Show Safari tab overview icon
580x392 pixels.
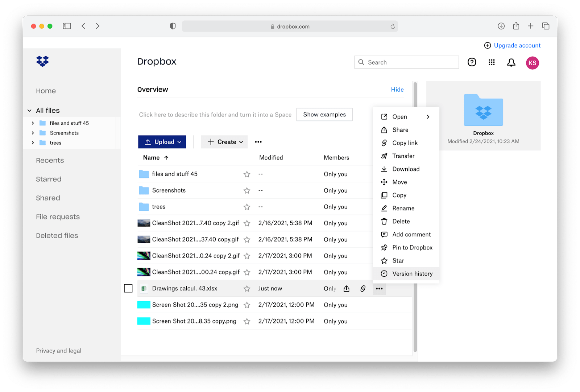click(x=546, y=26)
